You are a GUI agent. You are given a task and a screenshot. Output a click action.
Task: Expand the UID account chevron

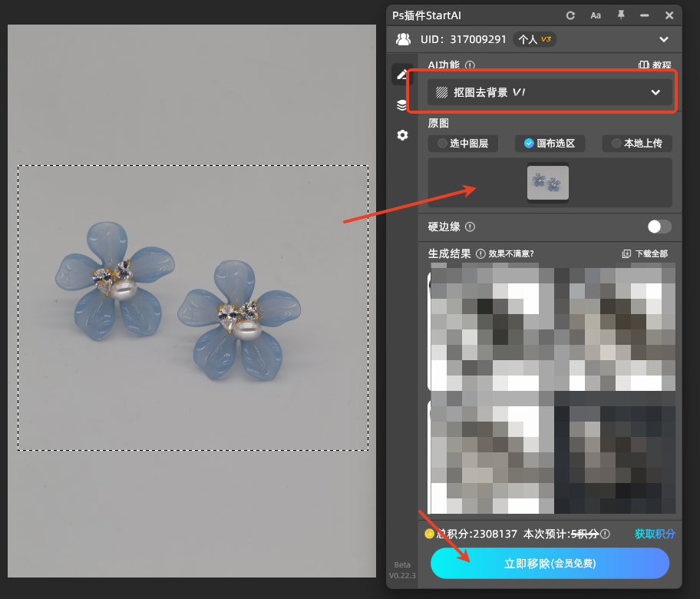point(664,39)
